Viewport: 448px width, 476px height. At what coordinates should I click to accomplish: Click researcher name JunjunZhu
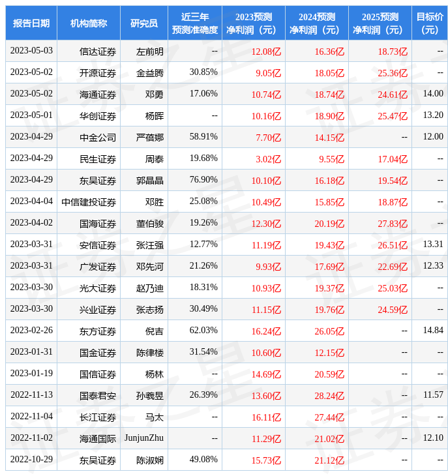coord(144,438)
